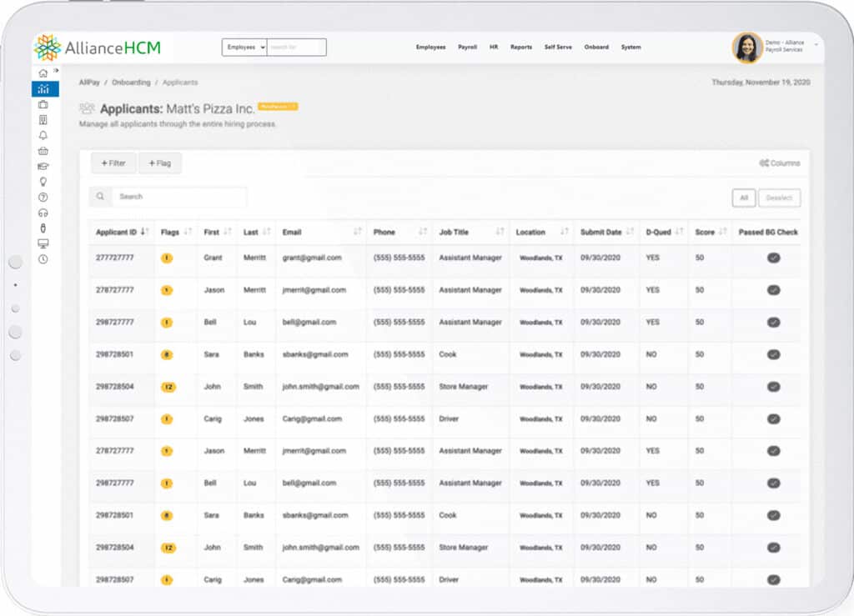
Task: Click the help question mark icon
Action: tap(45, 196)
